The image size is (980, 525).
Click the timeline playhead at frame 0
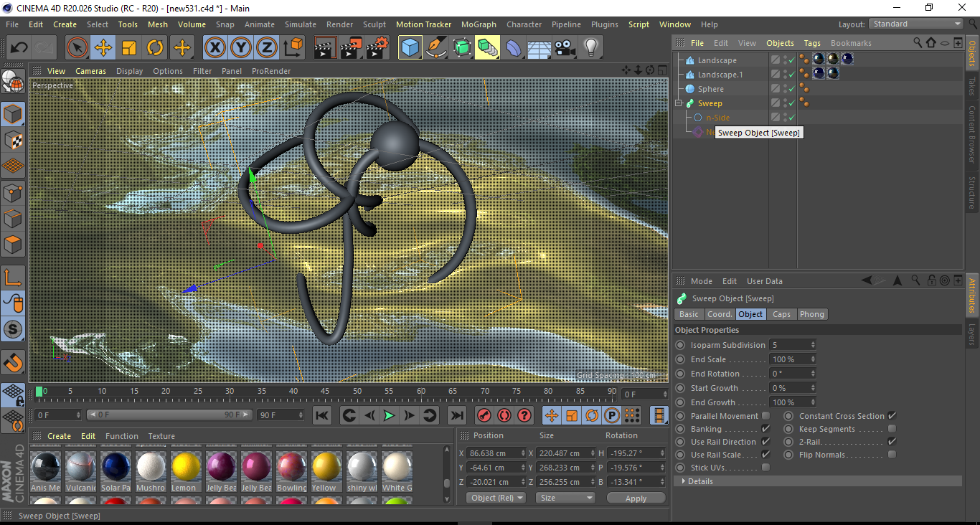click(x=39, y=392)
